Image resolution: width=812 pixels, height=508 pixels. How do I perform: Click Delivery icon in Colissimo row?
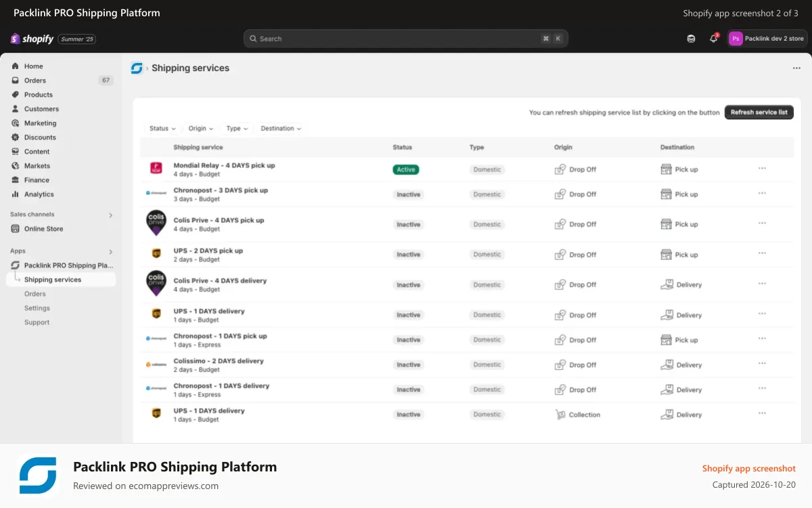click(667, 364)
